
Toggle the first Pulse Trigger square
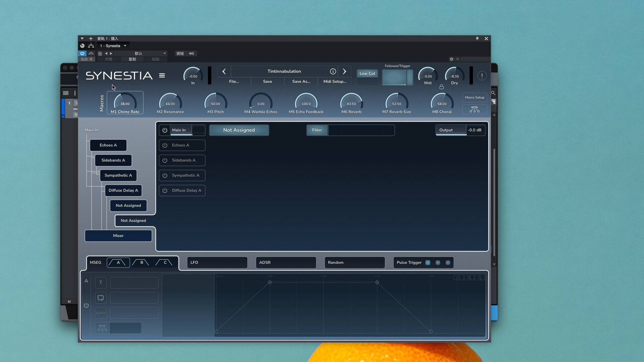tap(428, 263)
